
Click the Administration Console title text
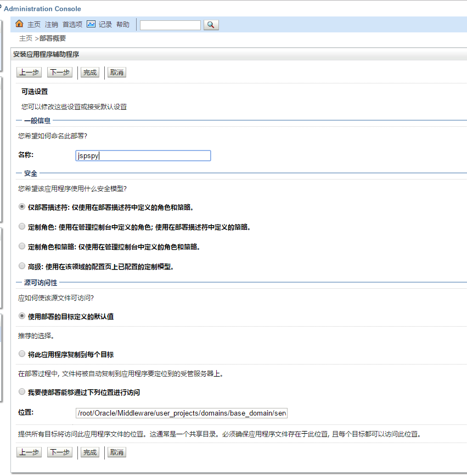click(42, 9)
